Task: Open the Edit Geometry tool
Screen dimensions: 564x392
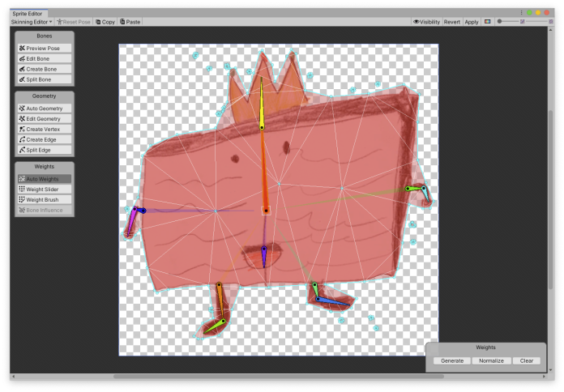Action: [x=45, y=119]
